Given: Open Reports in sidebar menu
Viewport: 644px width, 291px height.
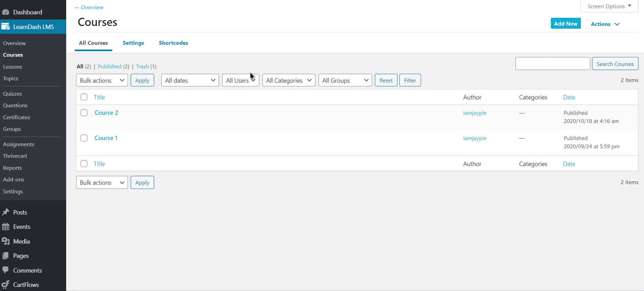Looking at the screenshot, I should tap(13, 168).
